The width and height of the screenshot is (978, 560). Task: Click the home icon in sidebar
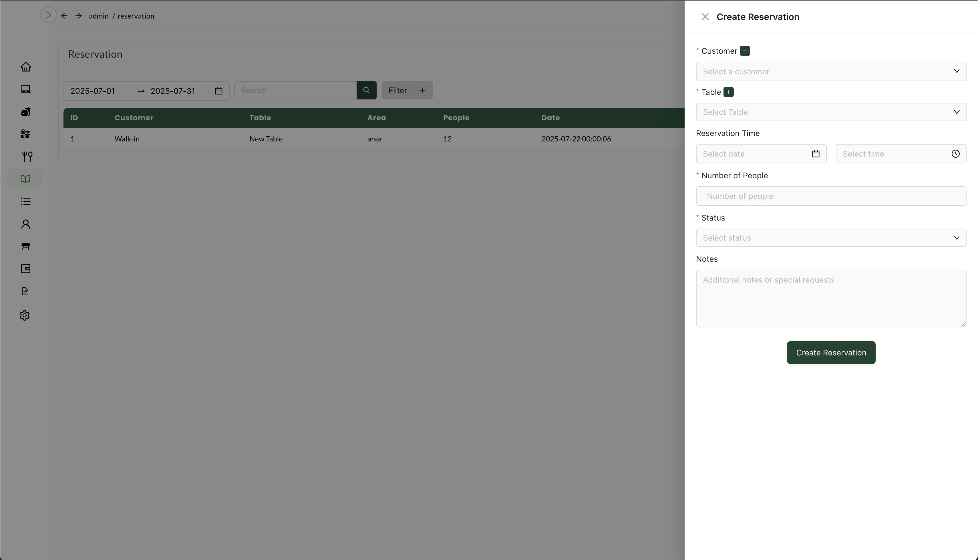[25, 67]
